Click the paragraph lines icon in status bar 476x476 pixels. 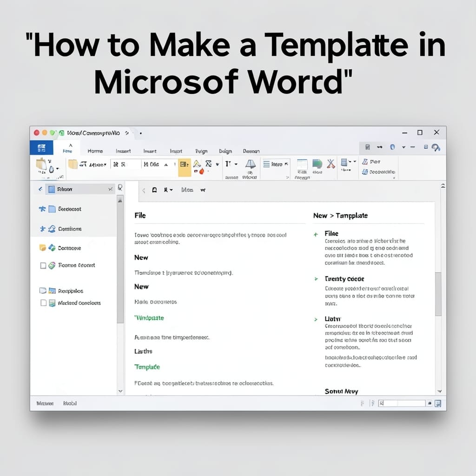372,403
